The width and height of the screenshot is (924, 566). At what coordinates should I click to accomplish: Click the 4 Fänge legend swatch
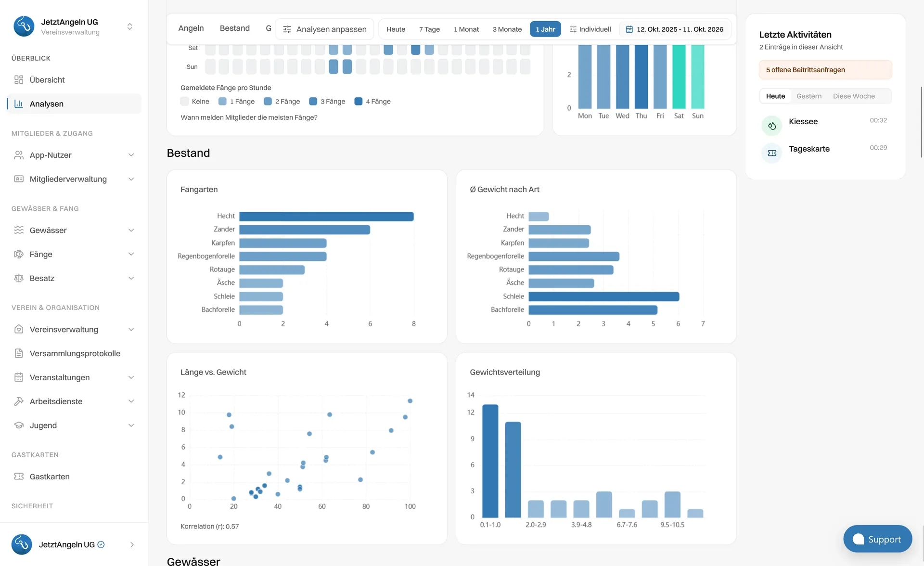(x=358, y=102)
